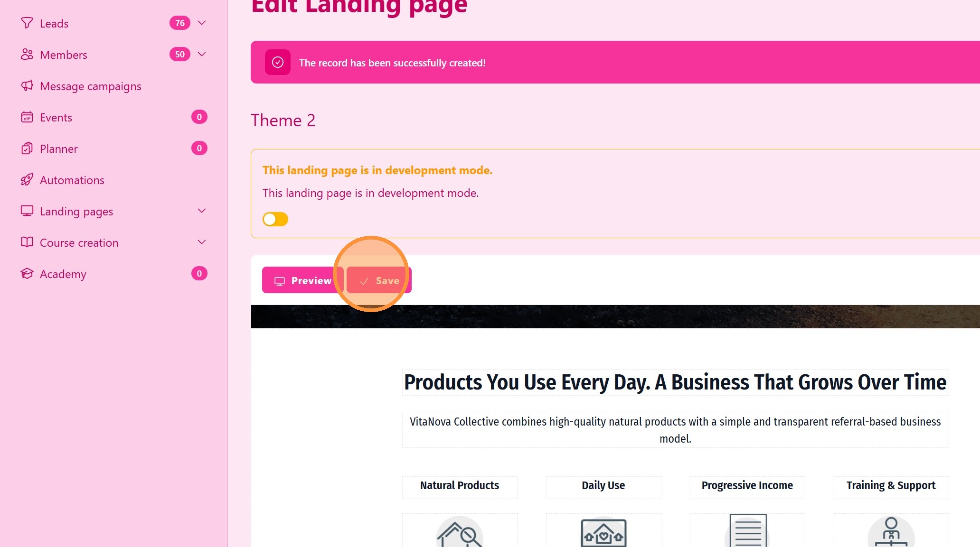980x547 pixels.
Task: Save the landing page
Action: point(379,280)
